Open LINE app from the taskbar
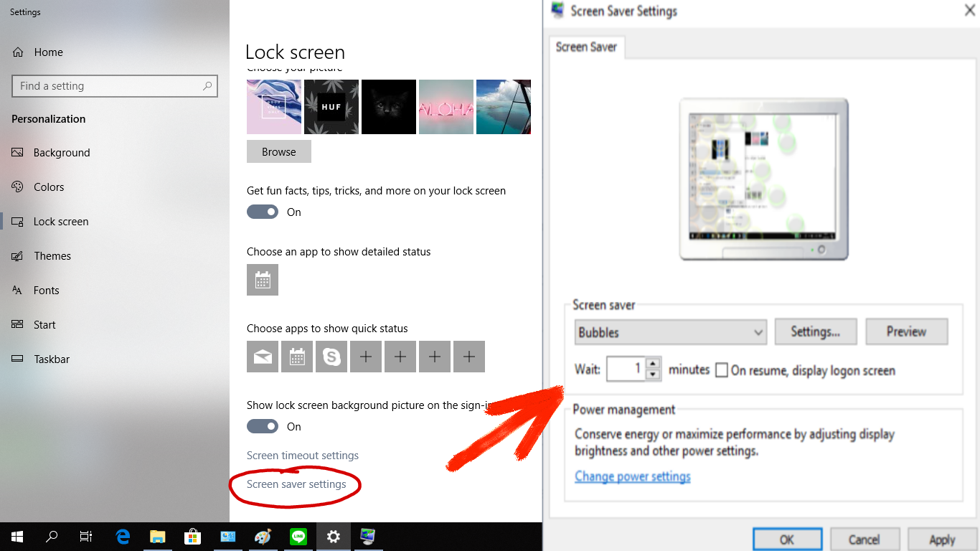The width and height of the screenshot is (980, 551). [x=298, y=536]
